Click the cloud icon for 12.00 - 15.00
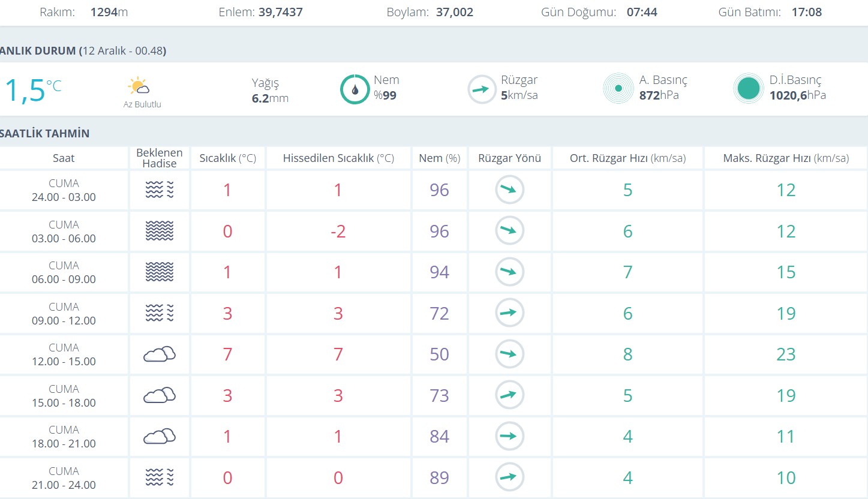The height and width of the screenshot is (499, 868). pos(160,354)
